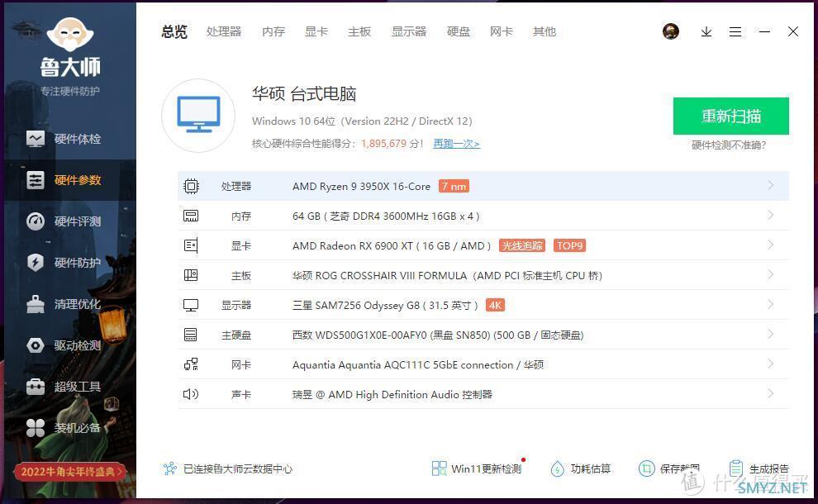
Task: Switch to the 内存 tab
Action: [x=273, y=32]
